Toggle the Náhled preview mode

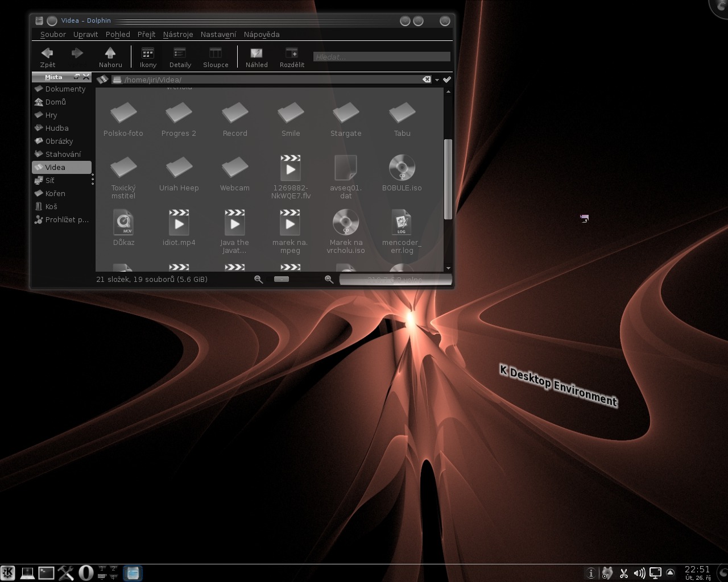(x=257, y=57)
